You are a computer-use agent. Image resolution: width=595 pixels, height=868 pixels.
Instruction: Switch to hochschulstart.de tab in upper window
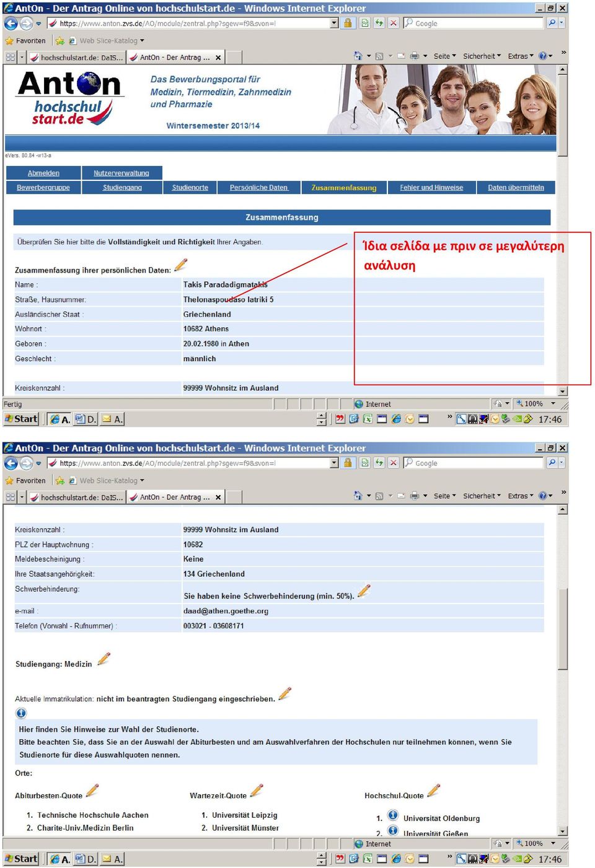coord(76,58)
